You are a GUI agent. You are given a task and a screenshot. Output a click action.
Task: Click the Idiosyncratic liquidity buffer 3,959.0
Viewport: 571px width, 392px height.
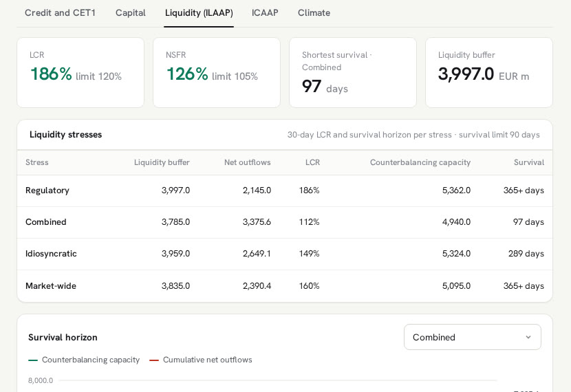pos(175,254)
